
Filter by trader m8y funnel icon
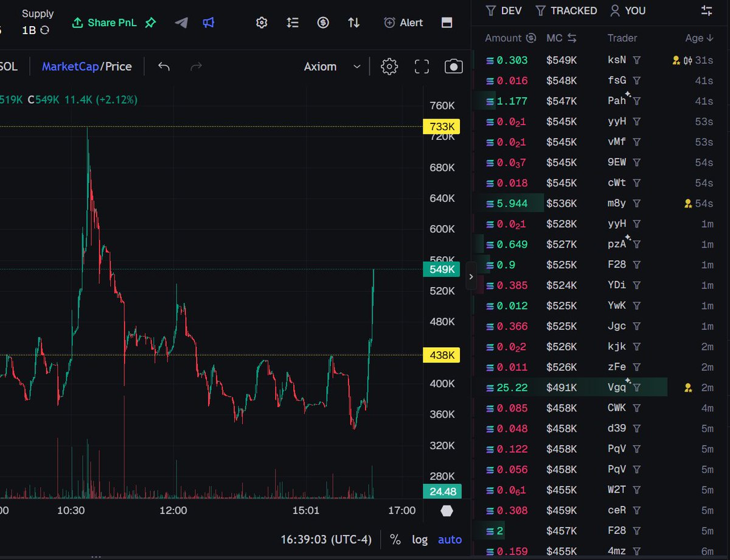(x=637, y=203)
